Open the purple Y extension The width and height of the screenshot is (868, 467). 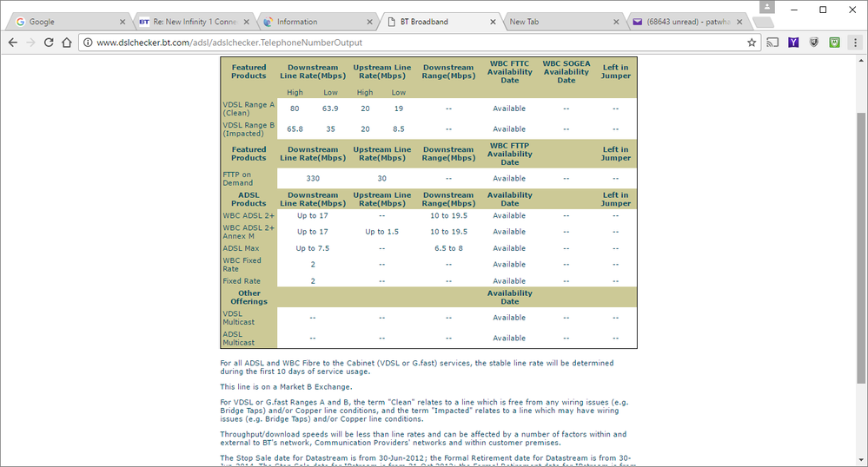click(x=793, y=43)
